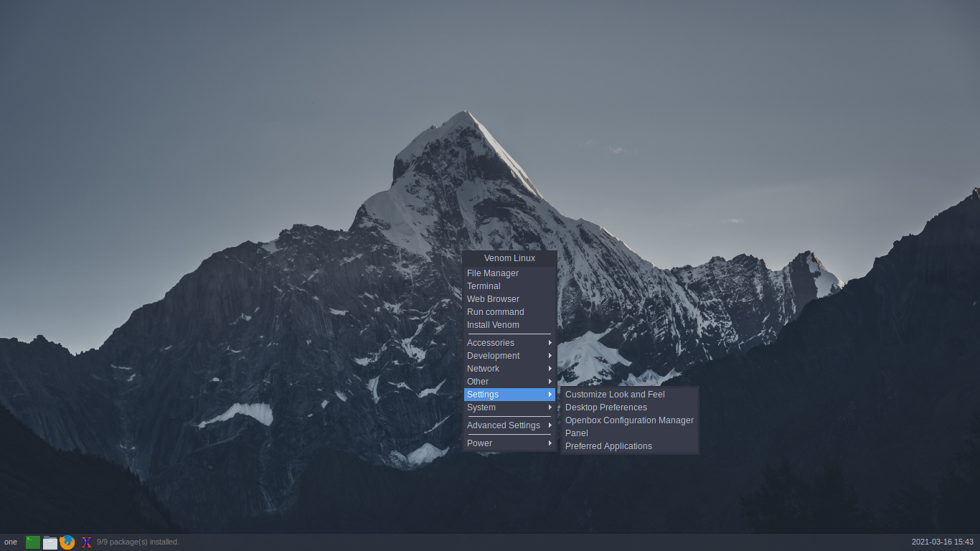Choose File Manager from the Venom menu
Image resolution: width=980 pixels, height=551 pixels.
[509, 273]
